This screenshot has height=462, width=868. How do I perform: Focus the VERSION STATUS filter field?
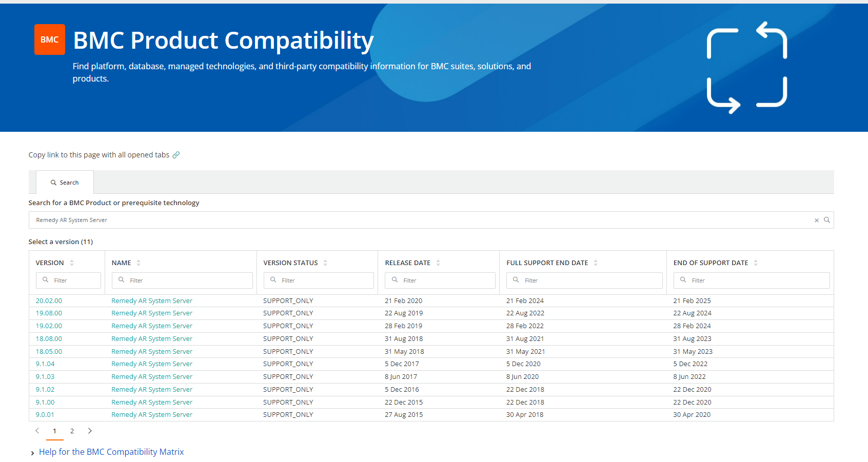[x=319, y=280]
